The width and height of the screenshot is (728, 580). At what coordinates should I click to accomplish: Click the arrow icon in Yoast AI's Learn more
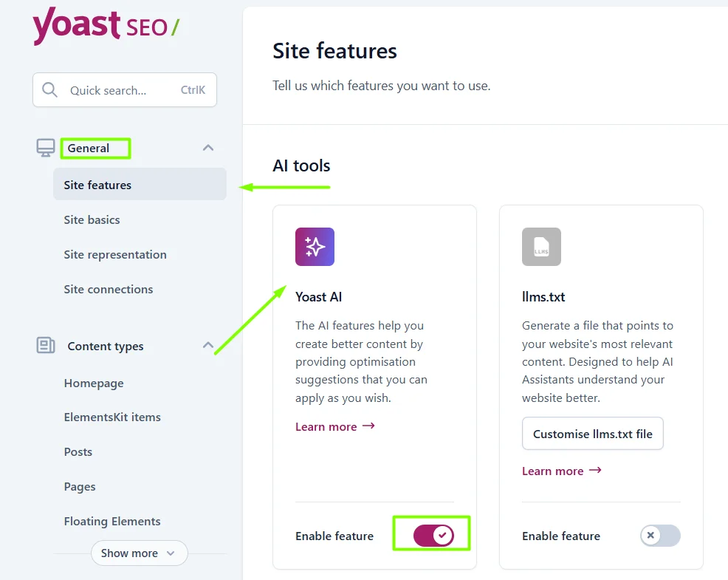click(x=368, y=426)
